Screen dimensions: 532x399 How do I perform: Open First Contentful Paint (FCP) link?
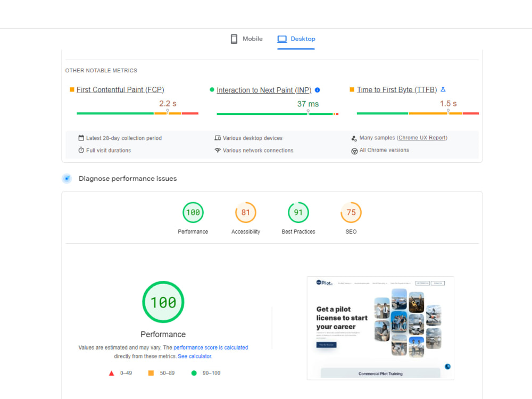click(x=120, y=89)
